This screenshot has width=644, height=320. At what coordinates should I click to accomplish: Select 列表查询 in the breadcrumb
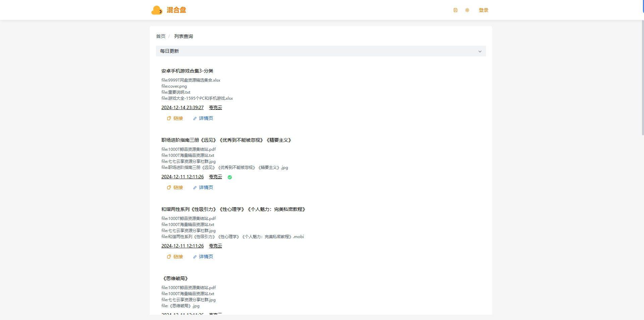coord(183,36)
